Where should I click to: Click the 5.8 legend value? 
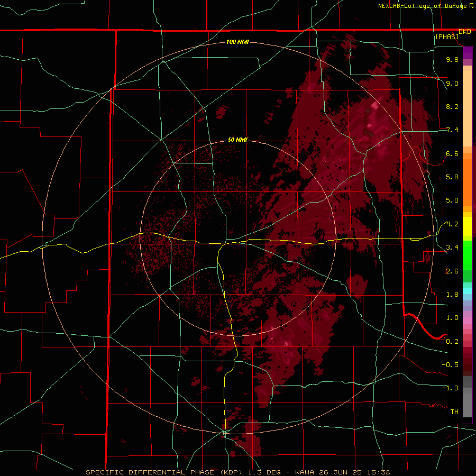click(x=452, y=177)
